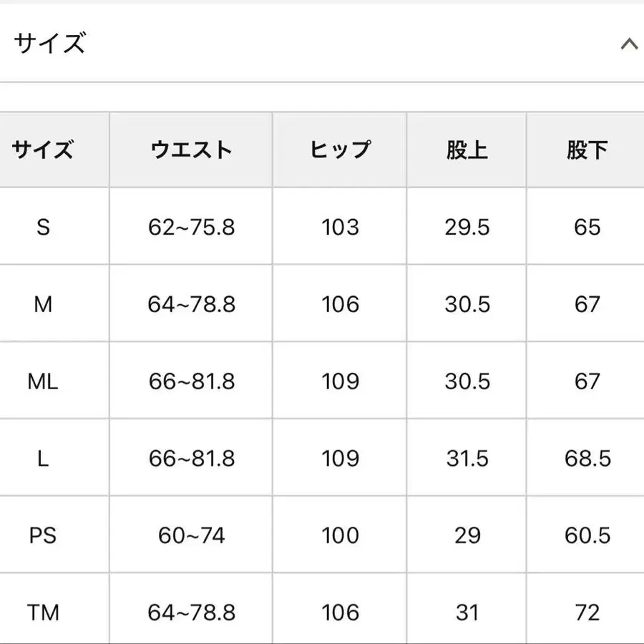Collapse the サイズ section using the chevron
644x644 pixels.
coord(629,44)
